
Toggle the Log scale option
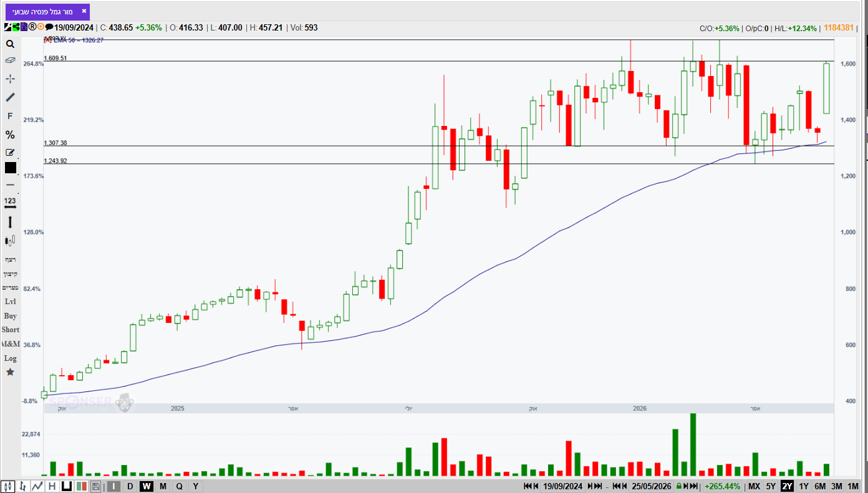coord(10,358)
